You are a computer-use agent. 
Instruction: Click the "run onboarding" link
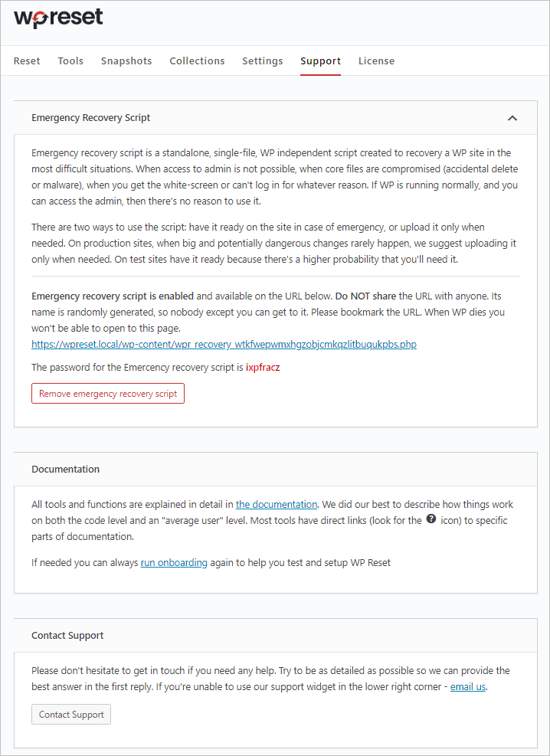point(174,562)
